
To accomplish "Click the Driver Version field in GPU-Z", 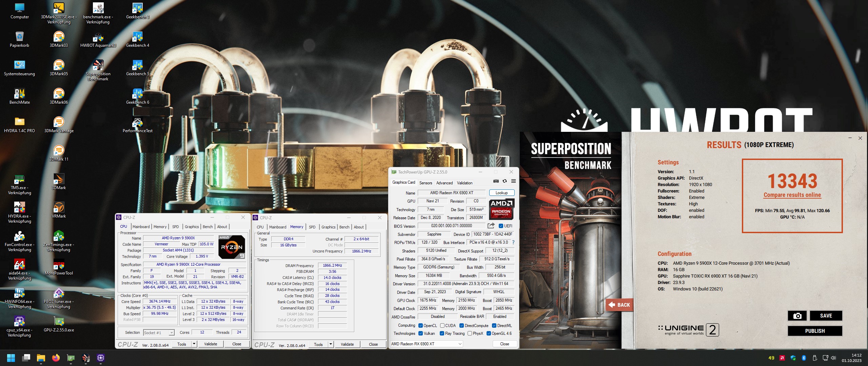I will 466,284.
